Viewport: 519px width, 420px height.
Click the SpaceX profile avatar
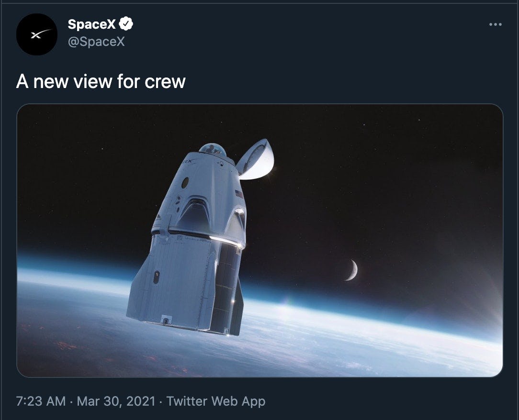37,34
